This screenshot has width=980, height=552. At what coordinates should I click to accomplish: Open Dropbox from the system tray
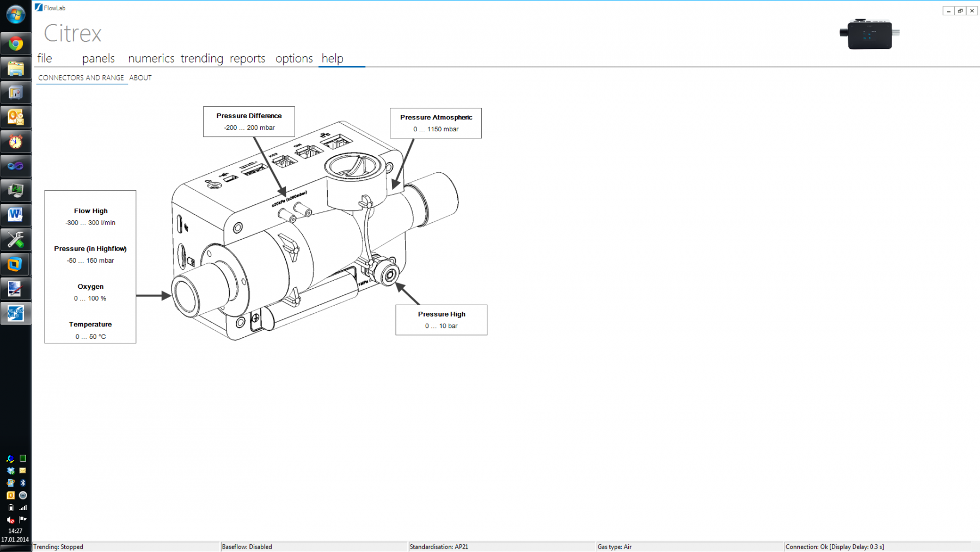10,471
